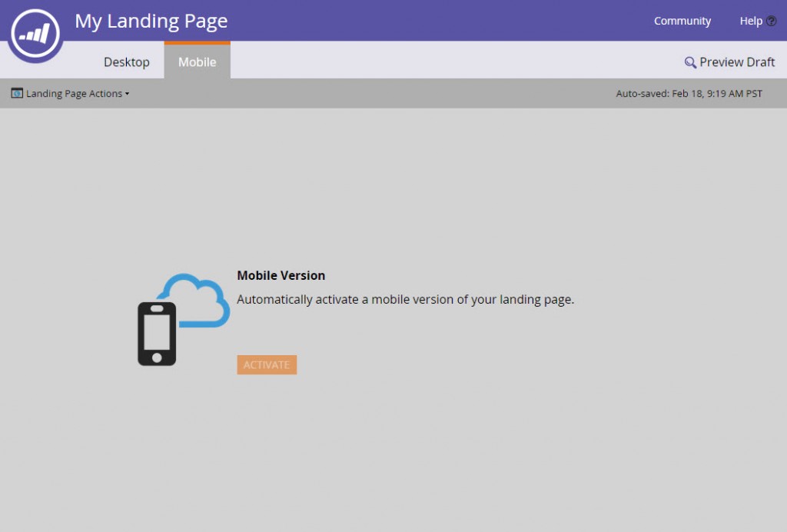The height and width of the screenshot is (532, 787).
Task: Select the Mobile tab
Action: (197, 62)
